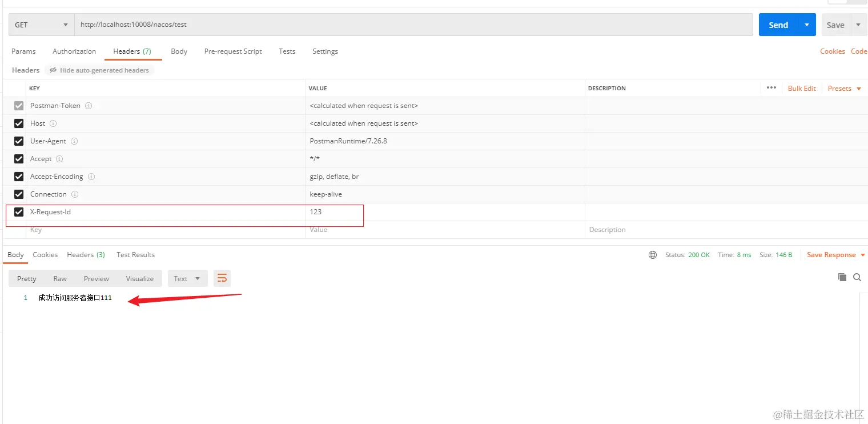The height and width of the screenshot is (424, 868).
Task: Open search in the response body
Action: point(857,277)
